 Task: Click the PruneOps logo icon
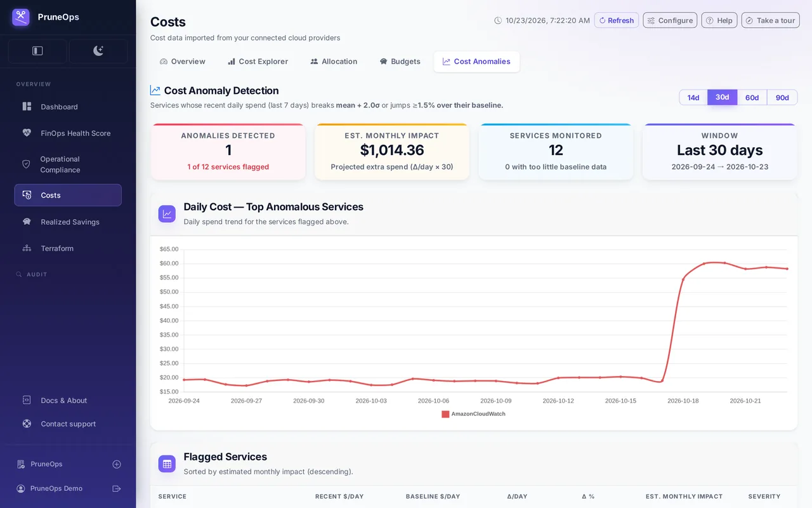[x=21, y=17]
